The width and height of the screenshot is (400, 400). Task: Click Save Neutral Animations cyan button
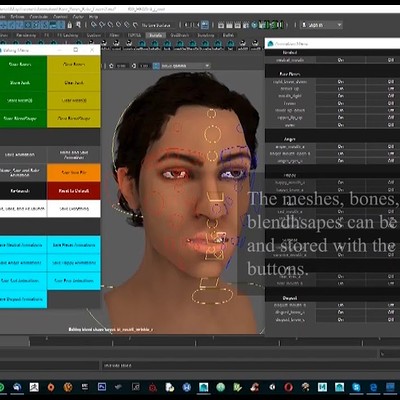point(23,245)
